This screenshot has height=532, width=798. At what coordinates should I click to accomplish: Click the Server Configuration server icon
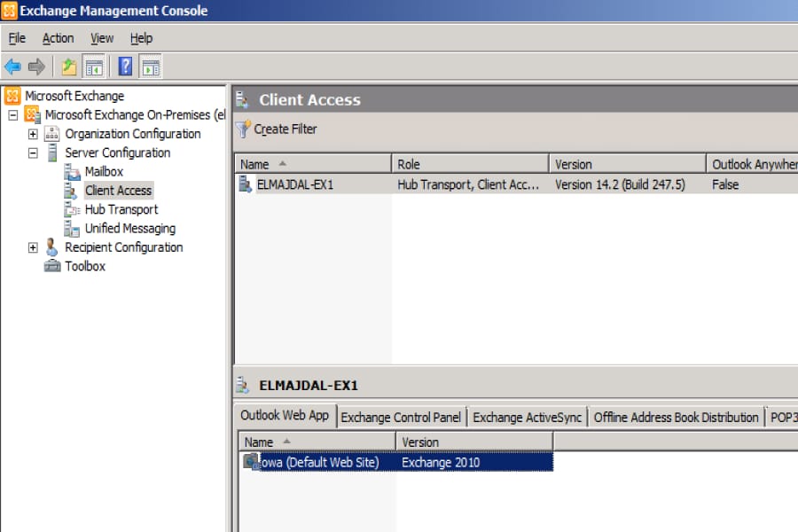click(x=52, y=153)
